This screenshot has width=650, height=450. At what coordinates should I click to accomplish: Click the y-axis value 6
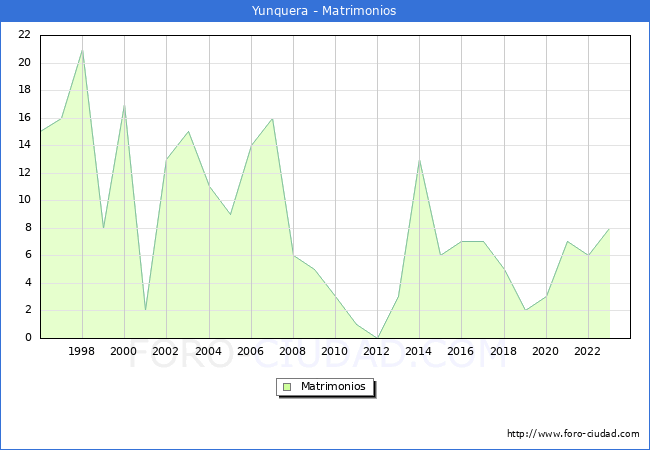click(x=28, y=254)
